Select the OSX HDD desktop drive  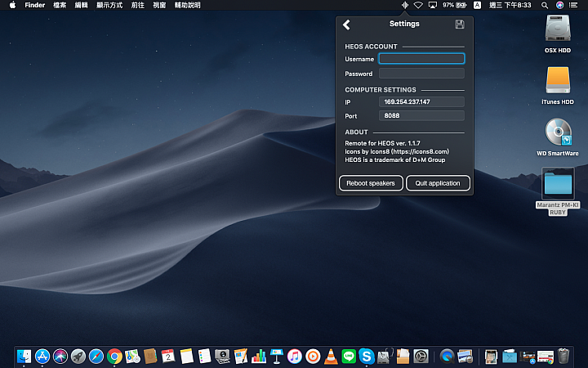pyautogui.click(x=558, y=34)
